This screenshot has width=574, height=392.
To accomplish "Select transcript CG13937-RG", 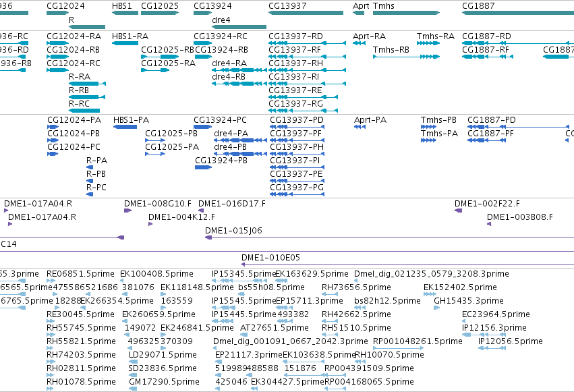I will (303, 111).
